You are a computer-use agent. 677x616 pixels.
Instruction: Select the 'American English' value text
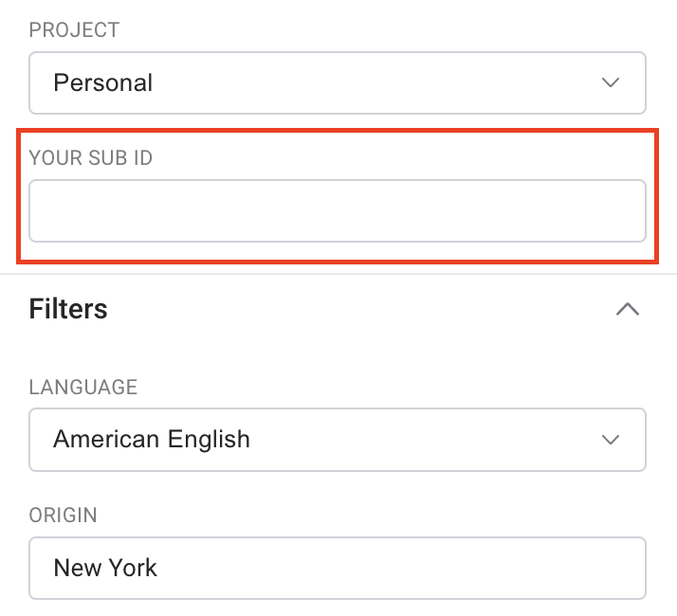tap(152, 440)
